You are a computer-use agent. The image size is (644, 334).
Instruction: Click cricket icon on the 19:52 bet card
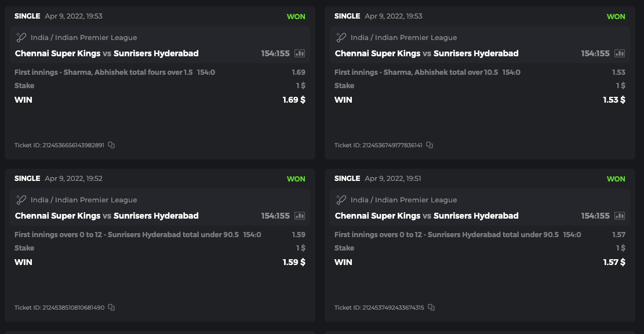tap(21, 200)
